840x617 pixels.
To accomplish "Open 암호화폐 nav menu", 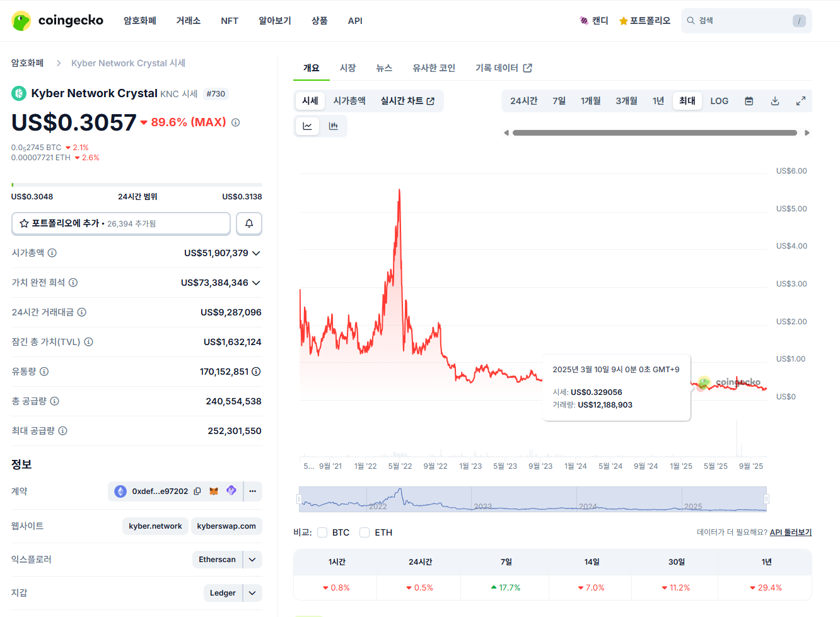I will coord(140,21).
